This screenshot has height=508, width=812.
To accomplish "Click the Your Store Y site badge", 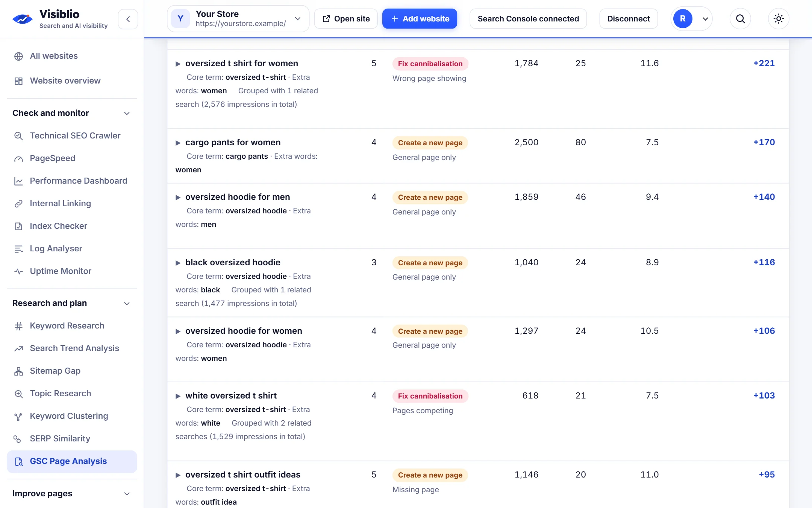I will click(x=180, y=19).
